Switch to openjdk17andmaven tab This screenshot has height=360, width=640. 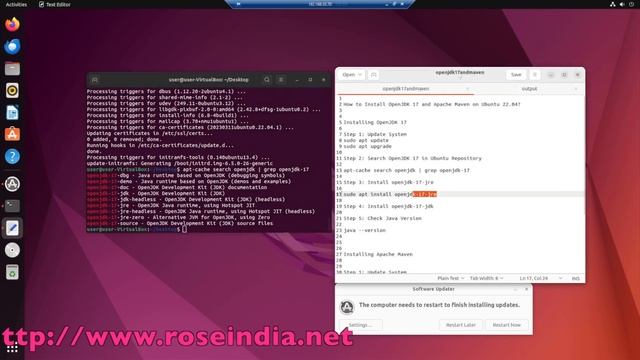406,89
